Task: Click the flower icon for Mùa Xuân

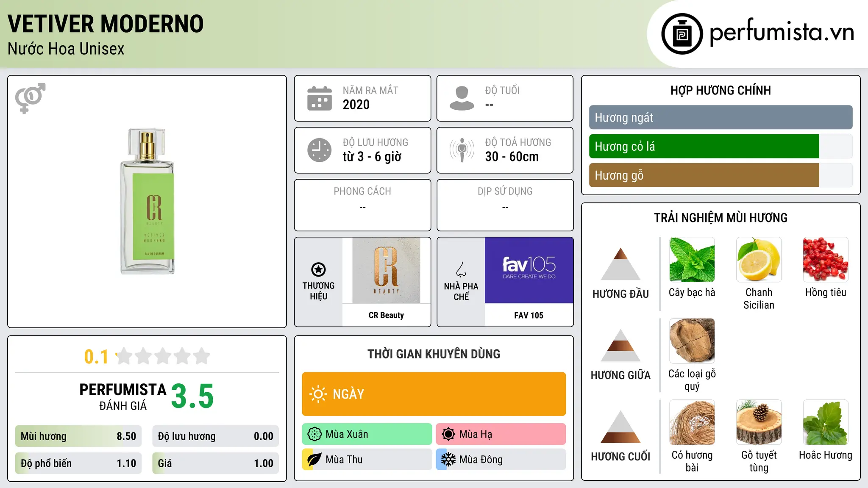Action: click(x=314, y=434)
